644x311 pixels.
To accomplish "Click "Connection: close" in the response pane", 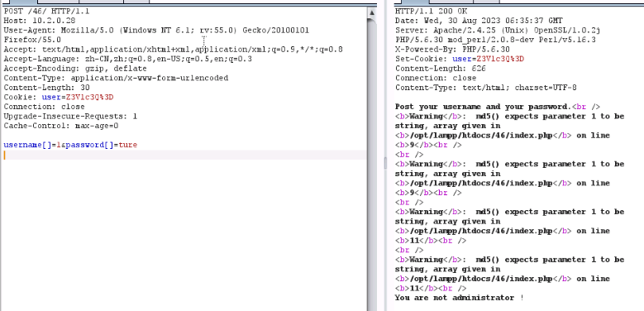I will pyautogui.click(x=436, y=78).
